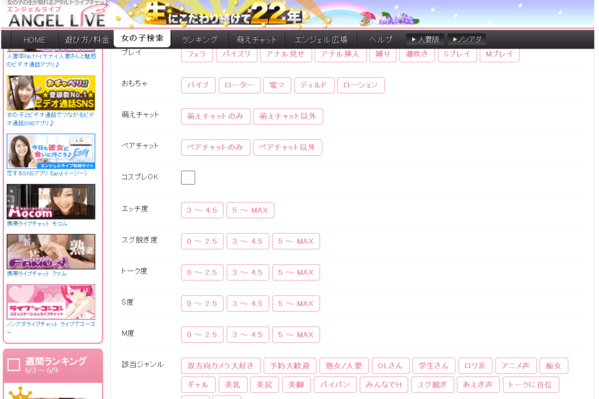Open the 女の子検索 tab
Viewport: 599px width, 399px height.
click(142, 38)
